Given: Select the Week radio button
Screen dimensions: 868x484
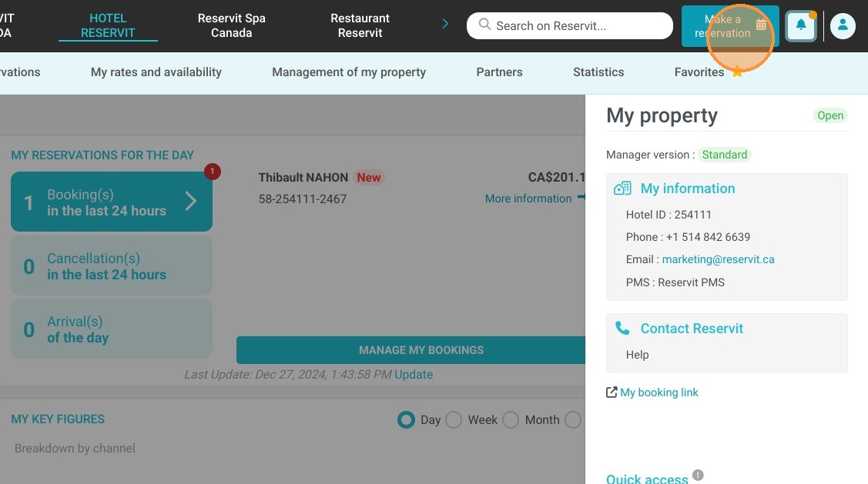Looking at the screenshot, I should (454, 420).
